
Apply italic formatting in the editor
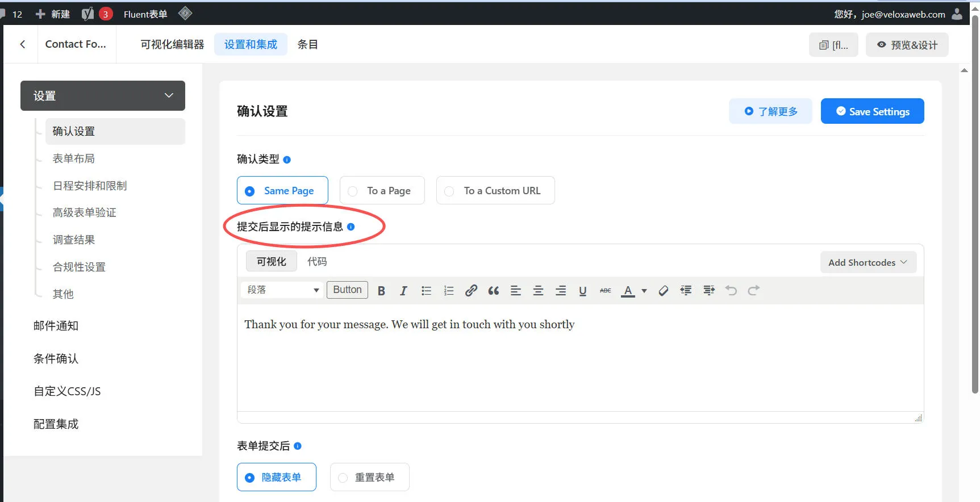[403, 291]
